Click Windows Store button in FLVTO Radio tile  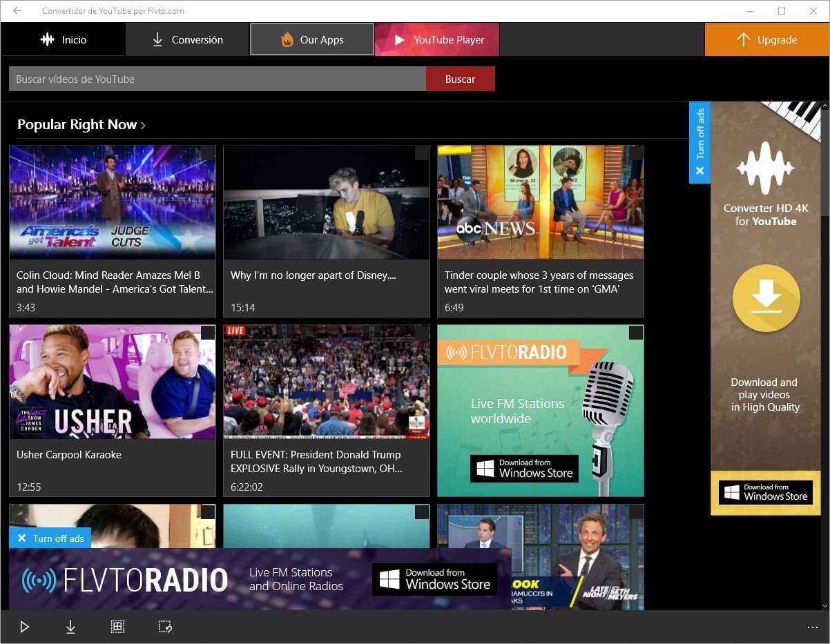click(525, 469)
